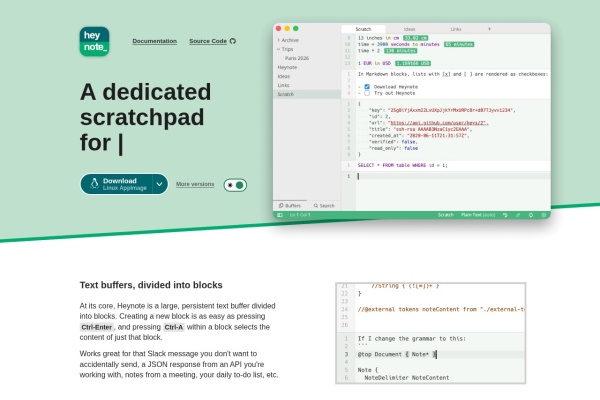The width and height of the screenshot is (600, 400).
Task: Open the Buffers sidebar tab
Action: pyautogui.click(x=290, y=206)
